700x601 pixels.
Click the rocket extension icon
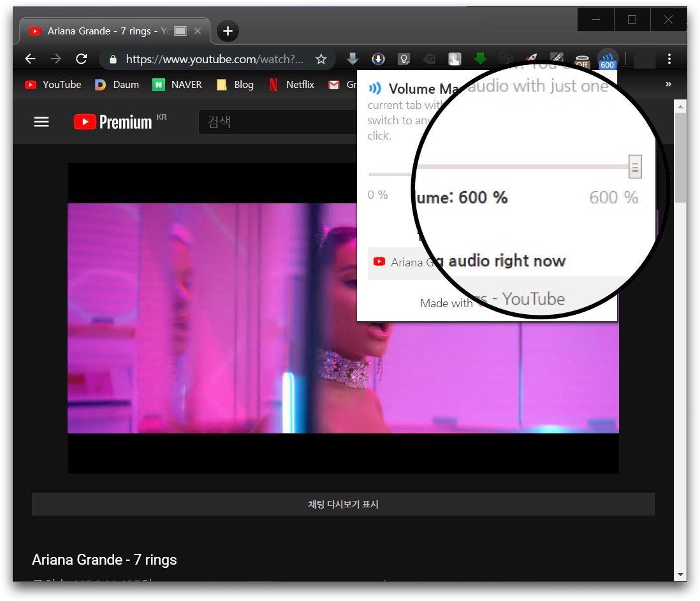click(531, 57)
